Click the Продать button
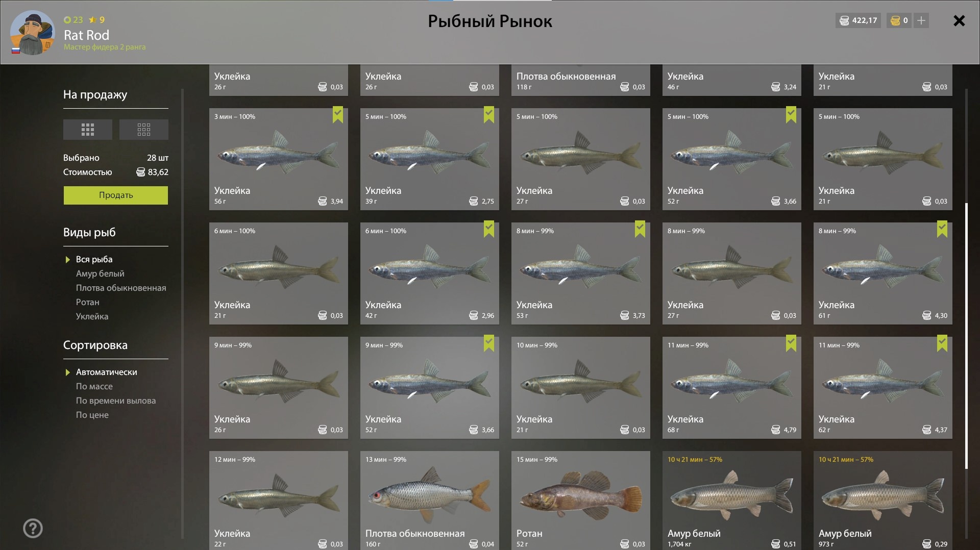The height and width of the screenshot is (550, 980). [x=116, y=195]
